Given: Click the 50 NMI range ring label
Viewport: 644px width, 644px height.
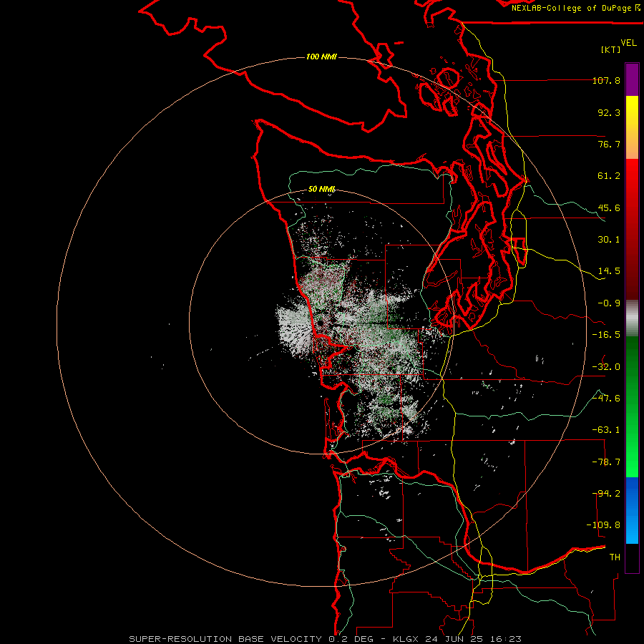Looking at the screenshot, I should point(321,190).
